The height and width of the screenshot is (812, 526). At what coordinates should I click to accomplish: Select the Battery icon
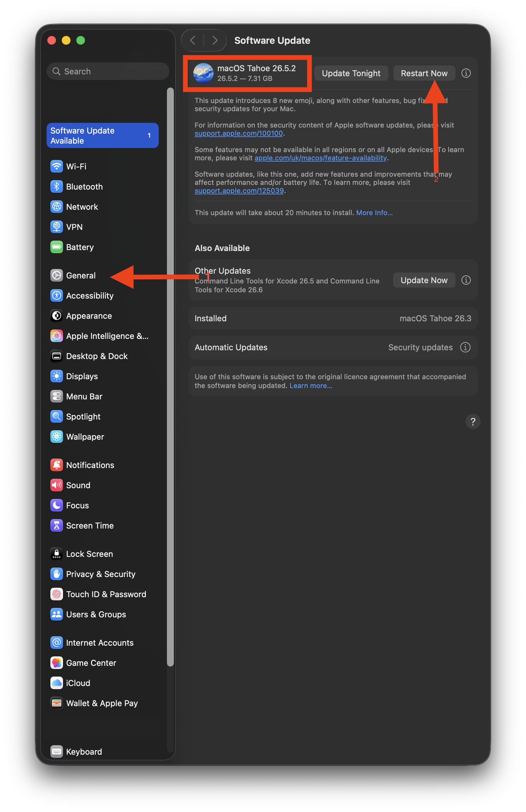57,247
